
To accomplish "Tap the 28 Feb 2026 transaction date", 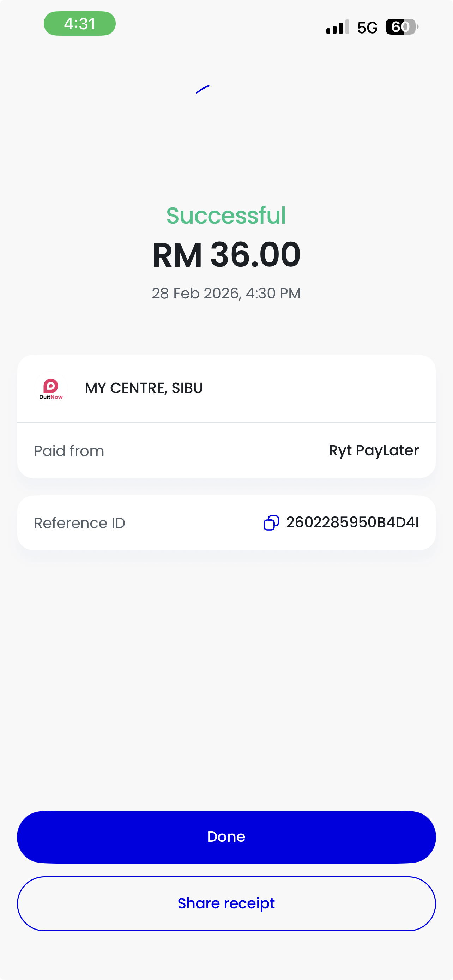I will pos(226,293).
